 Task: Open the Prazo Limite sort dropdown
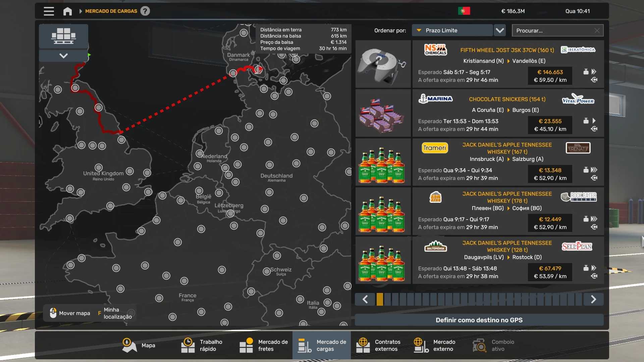(452, 31)
